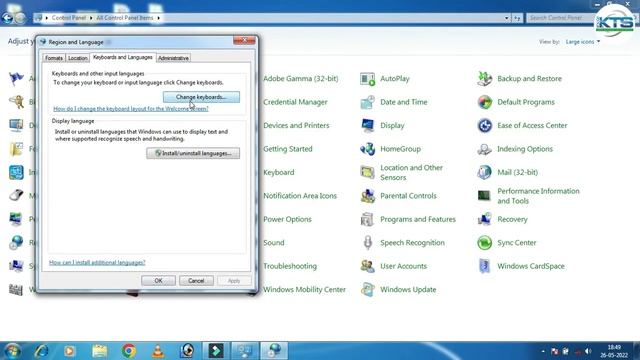This screenshot has height=360, width=640.
Task: Open VLC media player from the taskbar
Action: (158, 351)
